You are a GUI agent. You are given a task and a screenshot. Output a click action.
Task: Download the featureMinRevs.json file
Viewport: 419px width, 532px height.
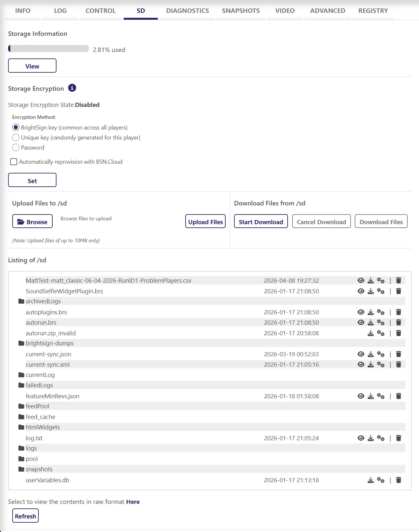tap(371, 396)
